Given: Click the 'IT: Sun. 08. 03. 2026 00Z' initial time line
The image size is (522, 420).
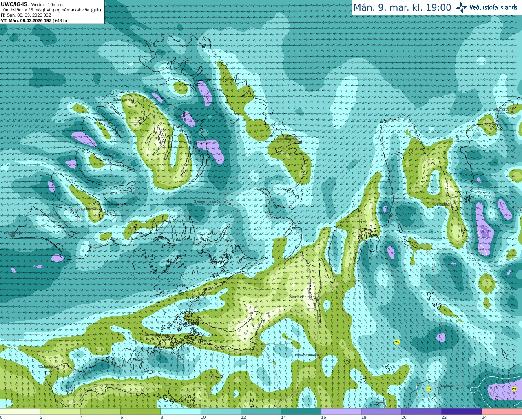Looking at the screenshot, I should click(x=26, y=15).
